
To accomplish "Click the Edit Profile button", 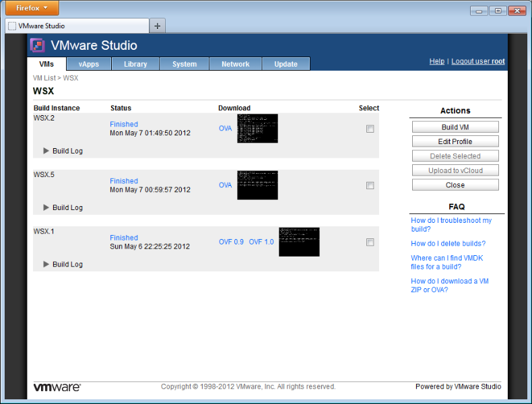I will click(x=455, y=141).
